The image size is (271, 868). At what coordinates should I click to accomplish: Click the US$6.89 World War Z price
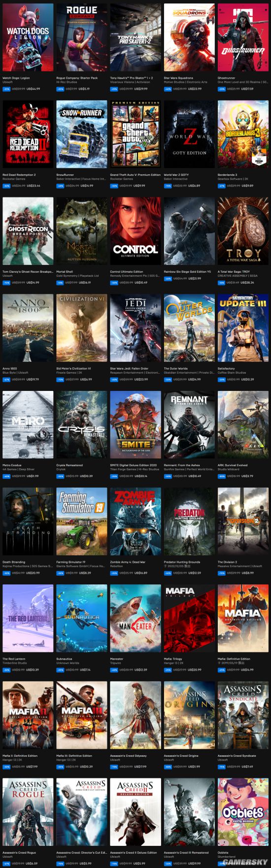point(194,186)
